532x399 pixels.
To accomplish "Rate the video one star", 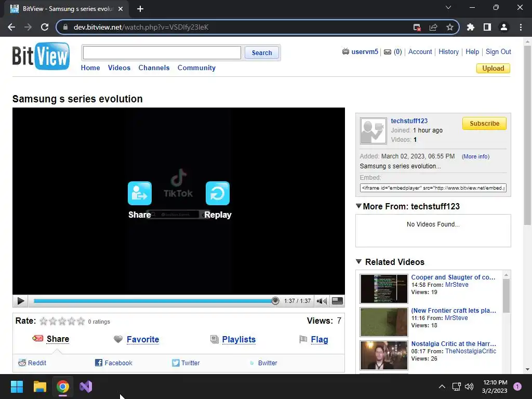I will [x=44, y=321].
